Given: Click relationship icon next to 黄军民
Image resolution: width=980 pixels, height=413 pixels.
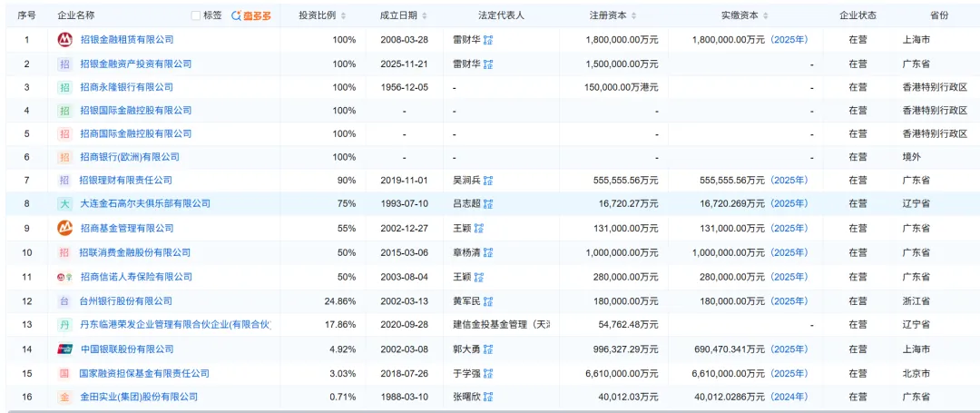Looking at the screenshot, I should tap(488, 301).
